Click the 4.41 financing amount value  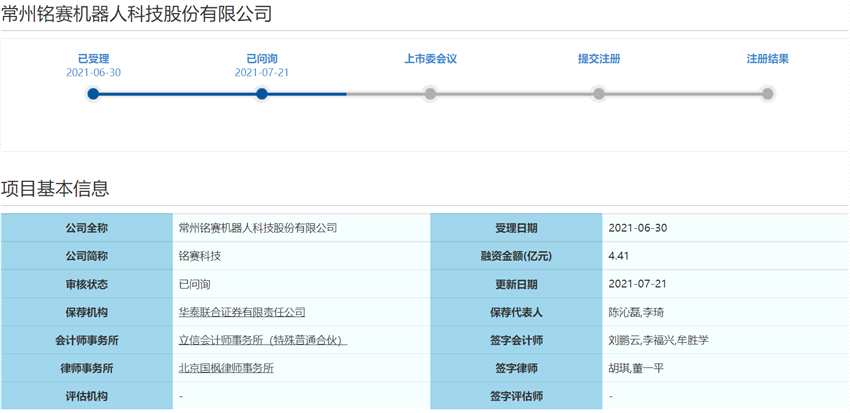tap(619, 256)
